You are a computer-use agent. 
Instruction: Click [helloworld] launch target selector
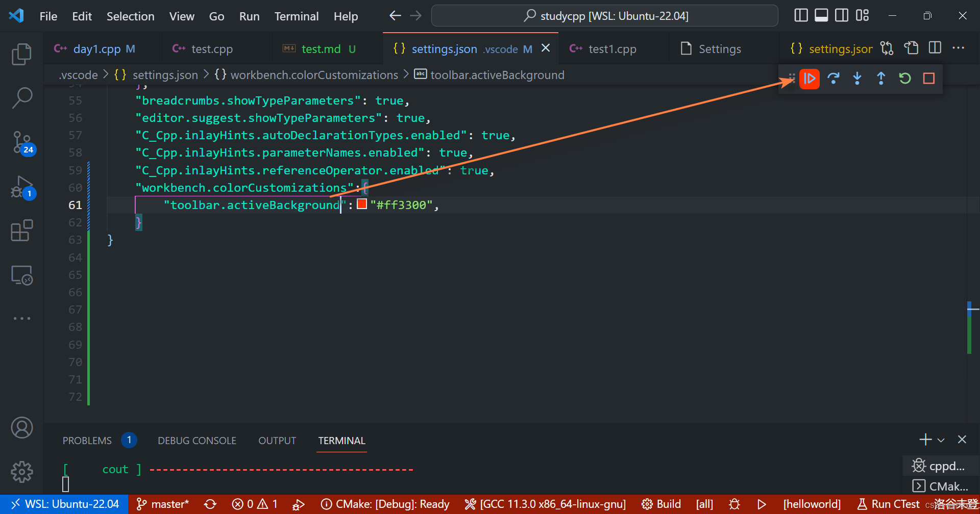[812, 504]
